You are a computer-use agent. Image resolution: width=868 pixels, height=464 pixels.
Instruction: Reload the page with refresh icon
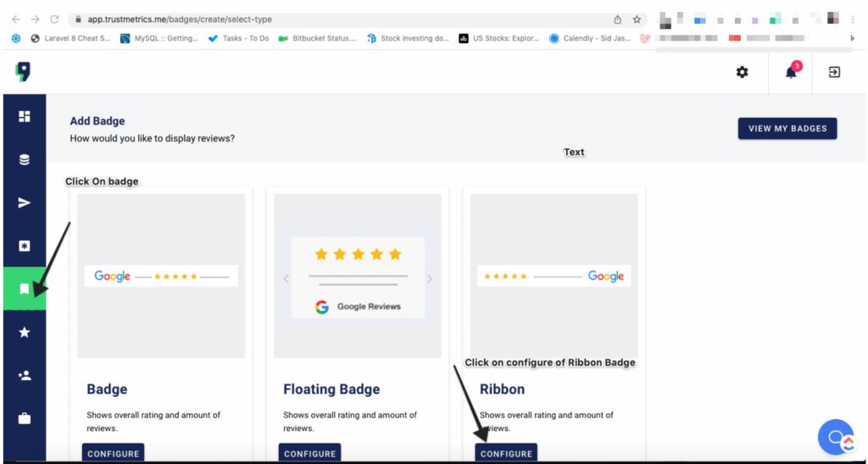54,20
